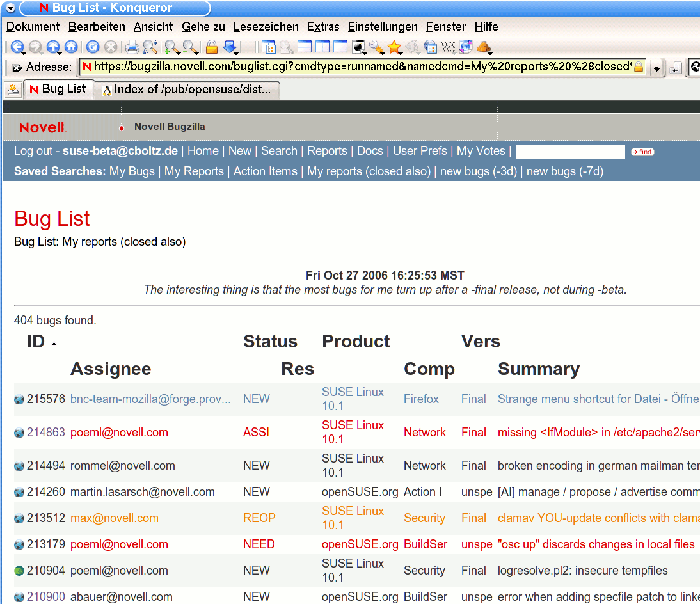Sort bug list by ID column header
700x604 pixels.
[36, 342]
